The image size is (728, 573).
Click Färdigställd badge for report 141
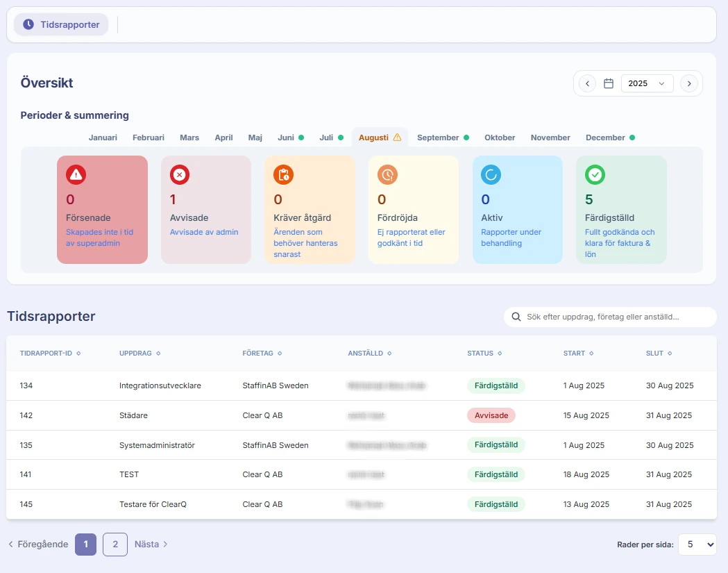496,474
